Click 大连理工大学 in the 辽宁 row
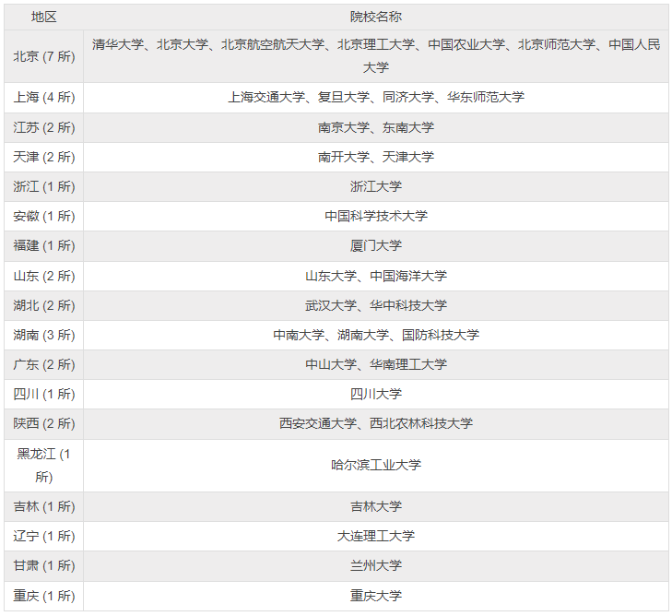 click(x=376, y=536)
